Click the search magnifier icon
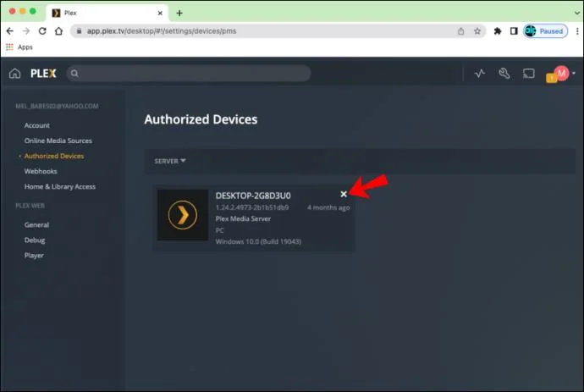 [74, 74]
